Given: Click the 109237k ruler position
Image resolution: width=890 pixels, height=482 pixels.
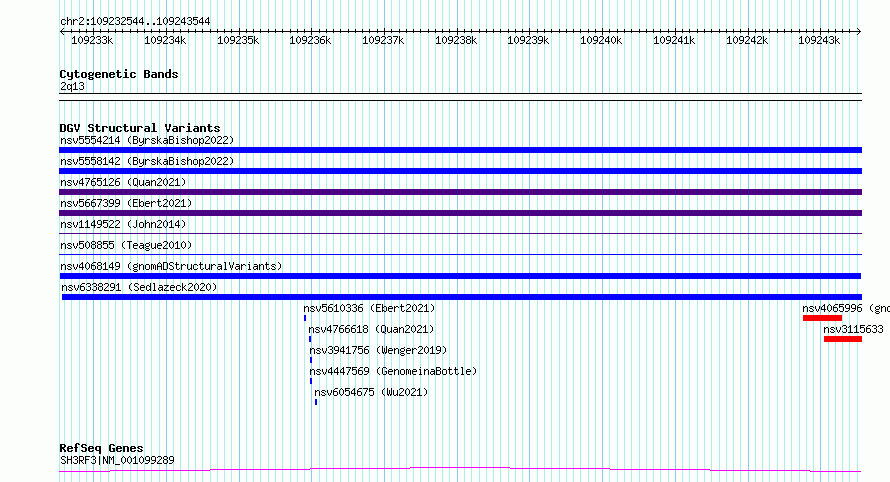Looking at the screenshot, I should click(383, 40).
